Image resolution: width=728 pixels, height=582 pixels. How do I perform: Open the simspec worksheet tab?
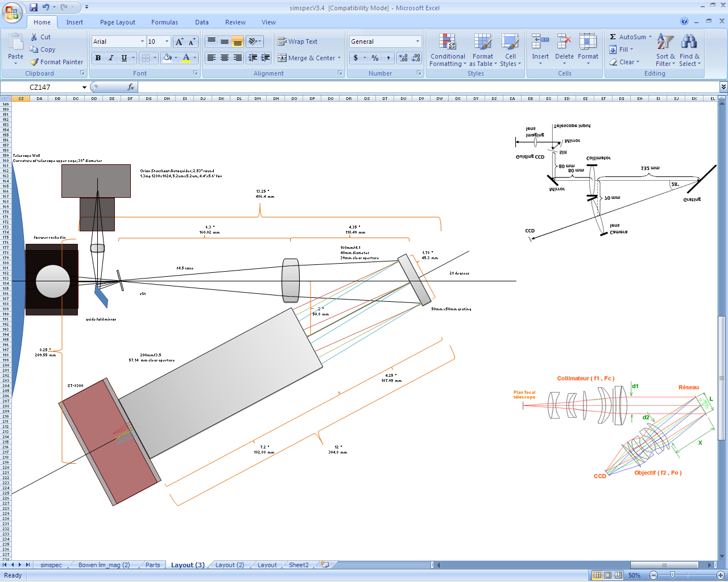coord(51,565)
